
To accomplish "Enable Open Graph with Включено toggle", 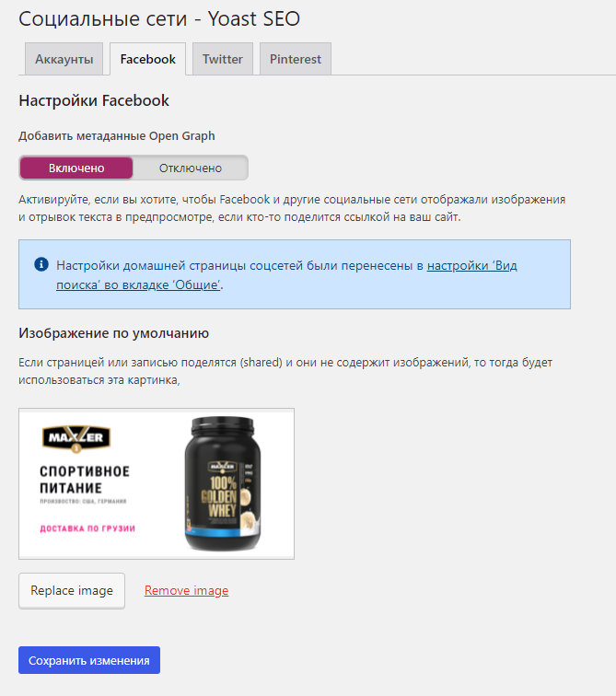I will (76, 168).
